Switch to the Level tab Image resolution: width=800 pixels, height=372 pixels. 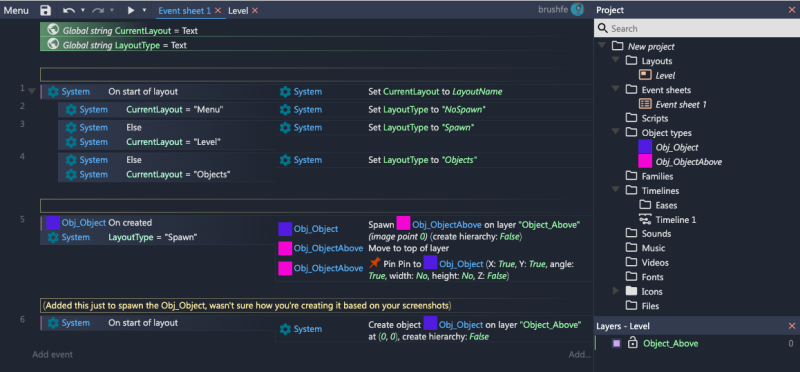coord(238,10)
